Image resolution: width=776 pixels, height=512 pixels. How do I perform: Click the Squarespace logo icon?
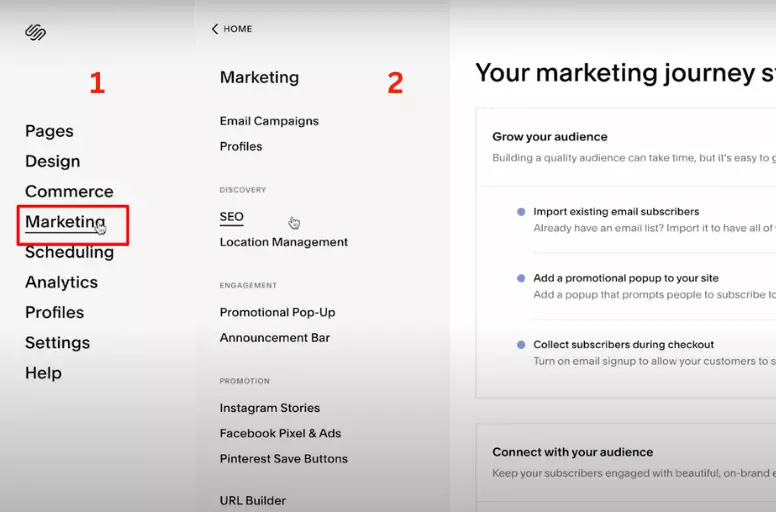pos(36,33)
